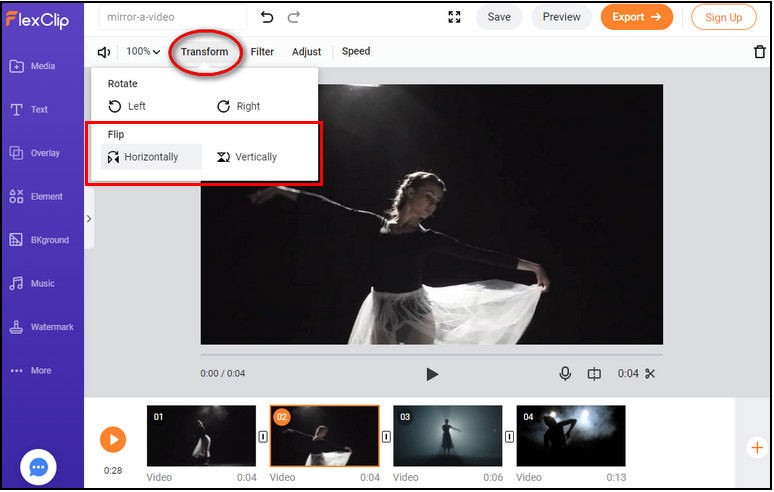This screenshot has width=774, height=492.
Task: Delete the clip with the trash icon
Action: click(x=760, y=51)
